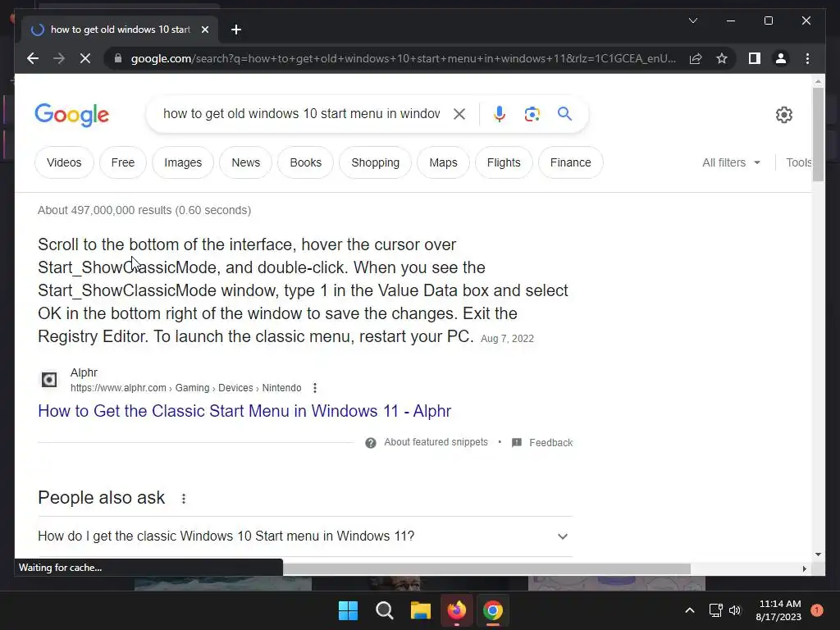Expand 'How do I get the classic Windows 10 Start menu' question
This screenshot has width=840, height=630.
[x=305, y=536]
